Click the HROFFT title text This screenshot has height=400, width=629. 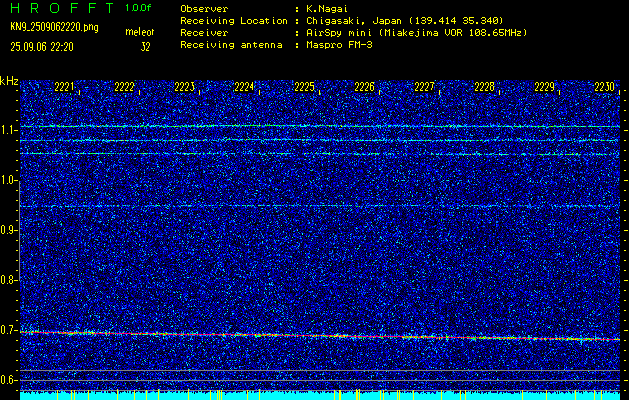point(62,8)
